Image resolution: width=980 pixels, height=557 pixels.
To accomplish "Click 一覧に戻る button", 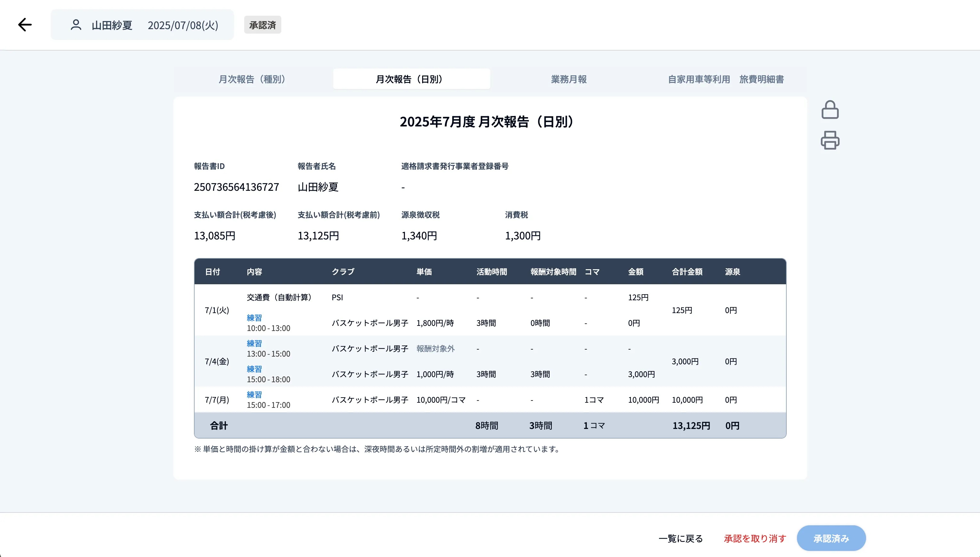I will pos(681,539).
